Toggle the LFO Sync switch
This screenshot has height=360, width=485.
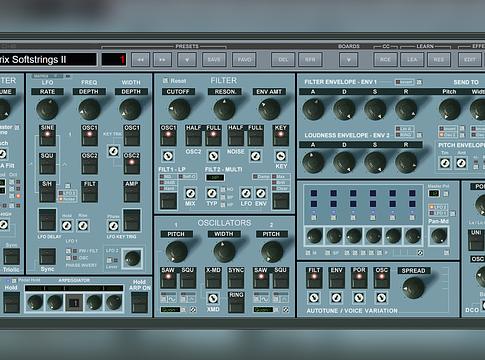pyautogui.click(x=47, y=256)
